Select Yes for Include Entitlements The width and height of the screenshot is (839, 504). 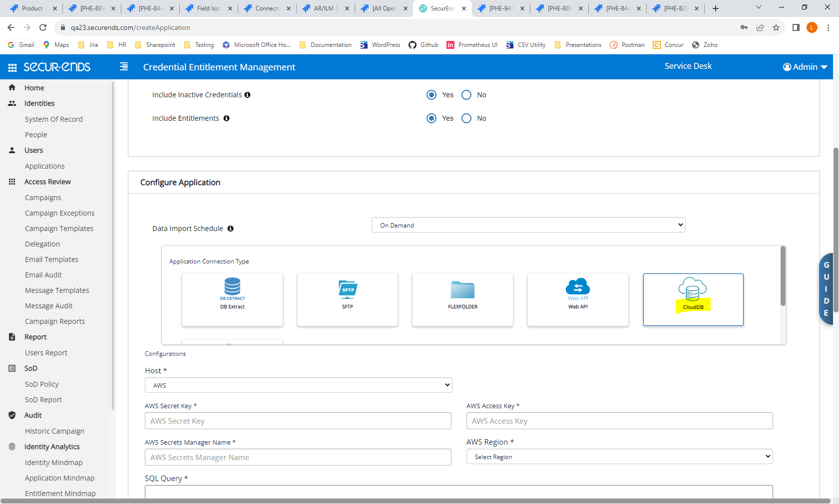pyautogui.click(x=431, y=118)
